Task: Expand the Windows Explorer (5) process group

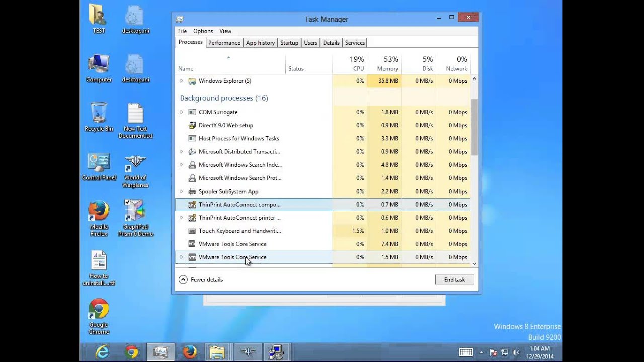Action: (182, 81)
